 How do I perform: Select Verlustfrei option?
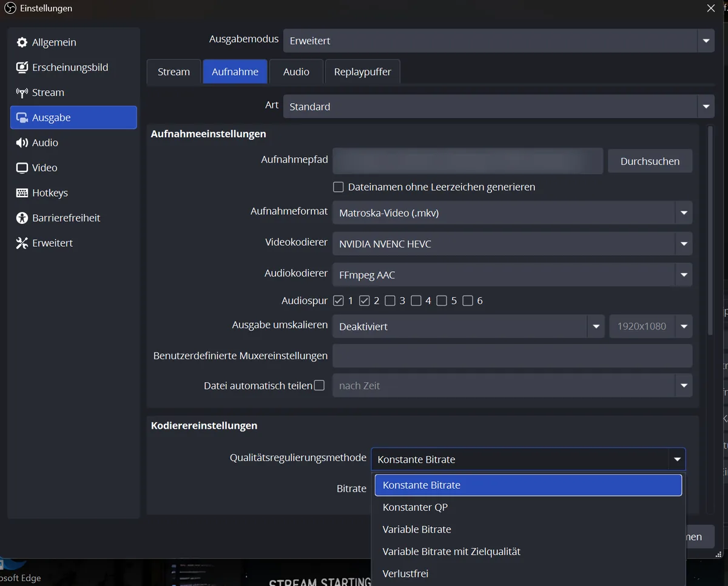coord(528,574)
